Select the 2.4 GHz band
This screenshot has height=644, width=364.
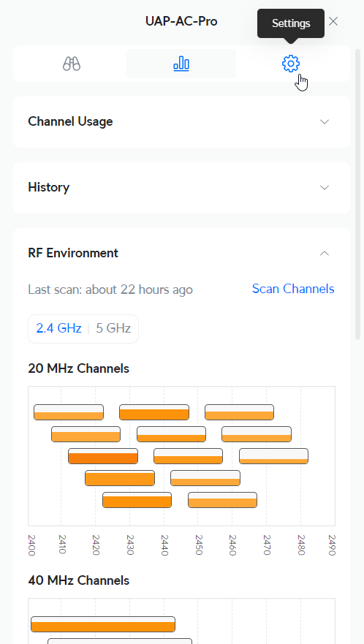coord(58,328)
